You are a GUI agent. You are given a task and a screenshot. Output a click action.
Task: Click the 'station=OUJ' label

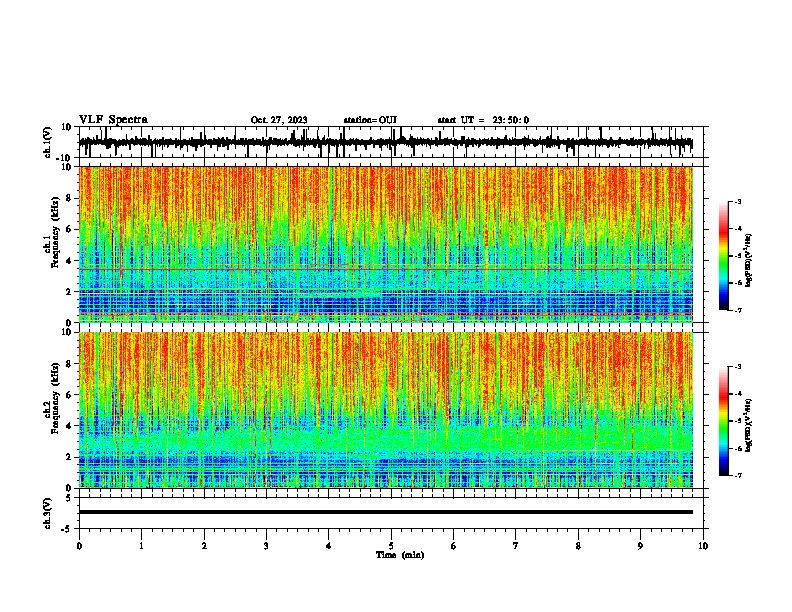pos(370,120)
